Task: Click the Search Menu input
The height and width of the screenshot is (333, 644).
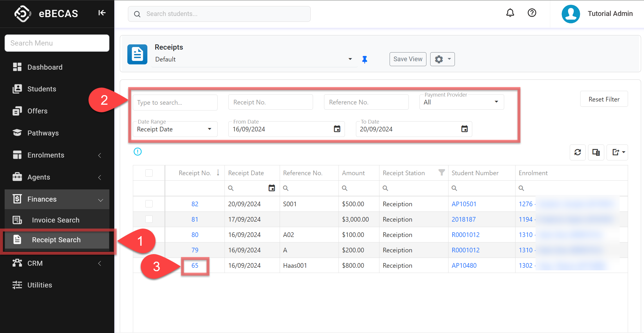Action: pyautogui.click(x=57, y=43)
